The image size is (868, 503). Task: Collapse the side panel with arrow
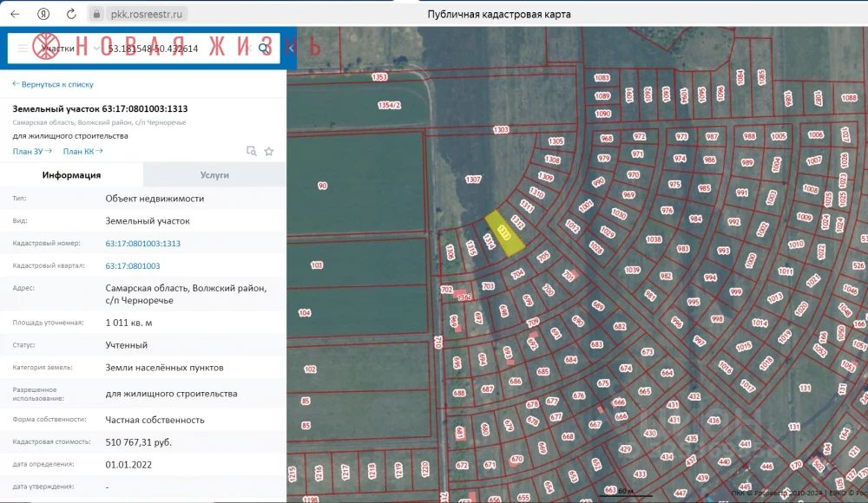[292, 49]
